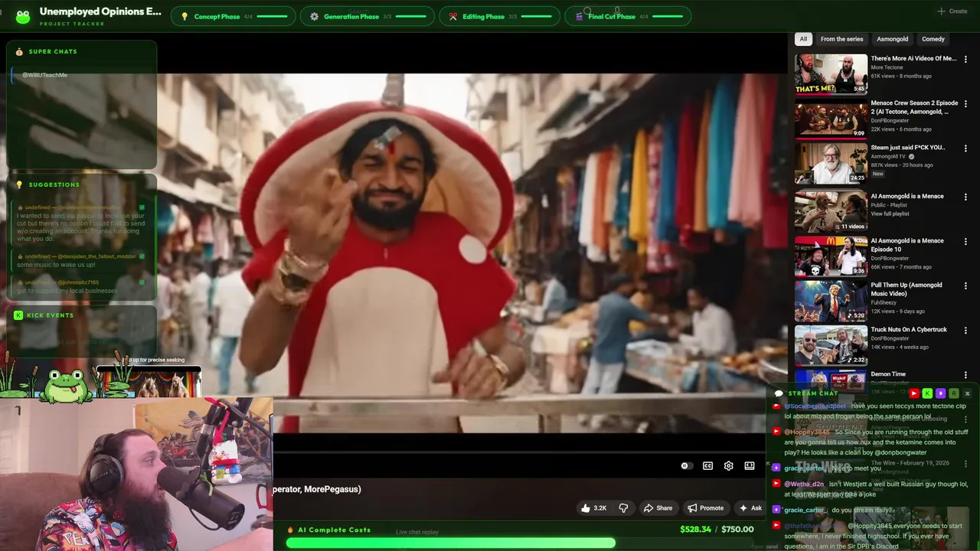Click the "Live chat replay" label
980x551 pixels.
(417, 533)
